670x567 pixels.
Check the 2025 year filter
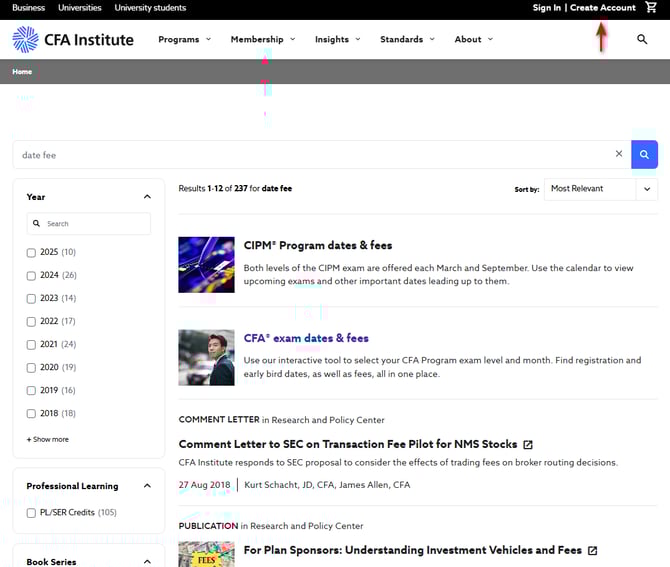coord(31,253)
